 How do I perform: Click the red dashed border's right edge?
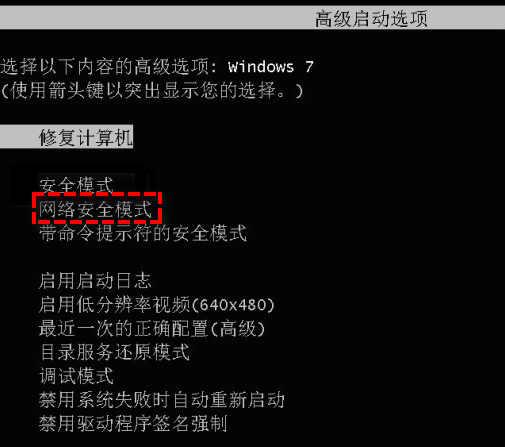[160, 207]
